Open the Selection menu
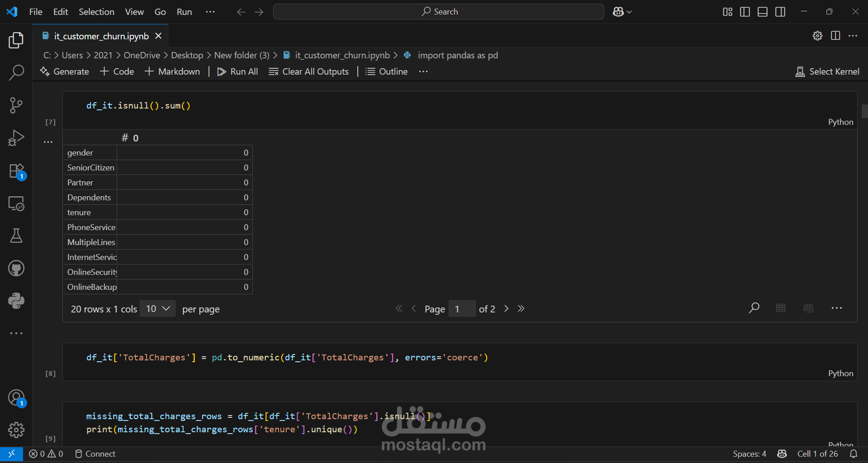 96,12
